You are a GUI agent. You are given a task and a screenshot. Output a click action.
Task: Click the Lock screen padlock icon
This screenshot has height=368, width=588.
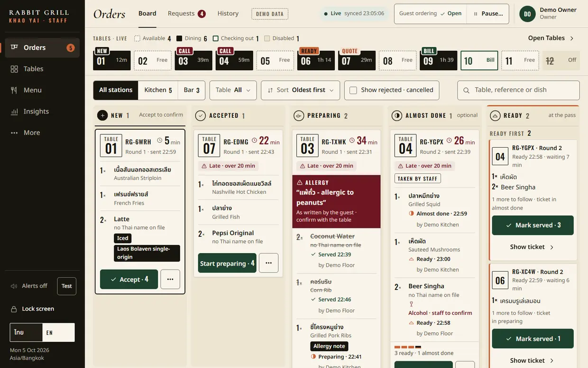tap(14, 309)
